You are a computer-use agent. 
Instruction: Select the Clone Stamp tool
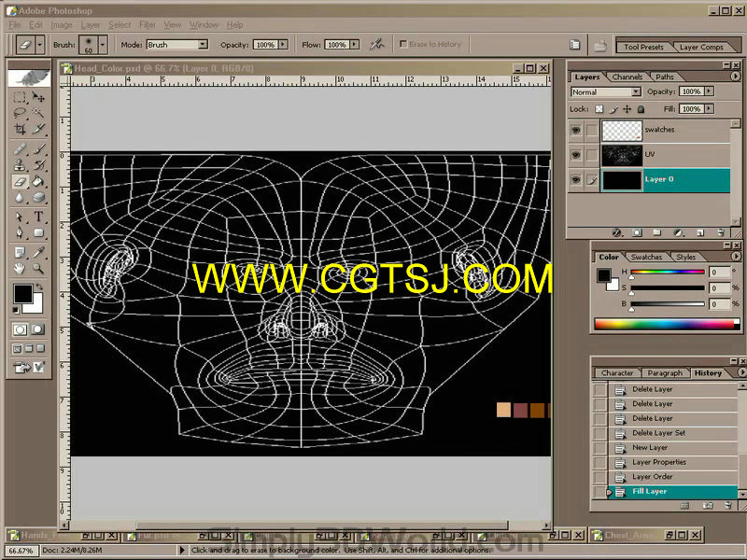[20, 165]
